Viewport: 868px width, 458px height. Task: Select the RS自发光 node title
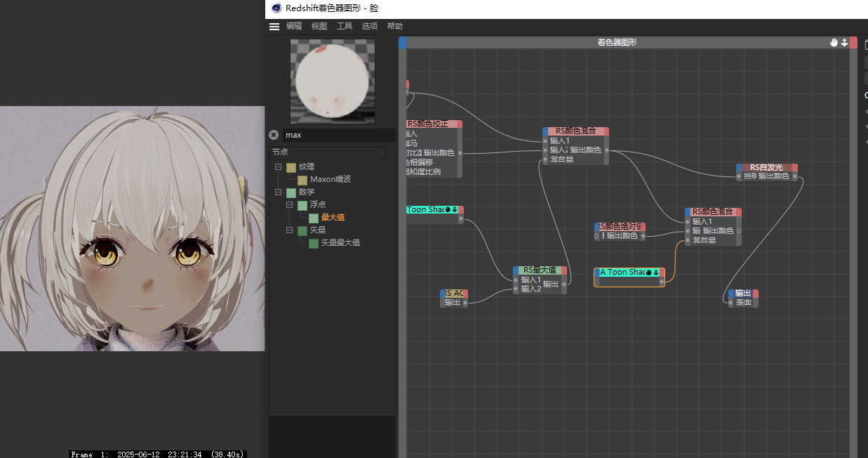click(766, 167)
